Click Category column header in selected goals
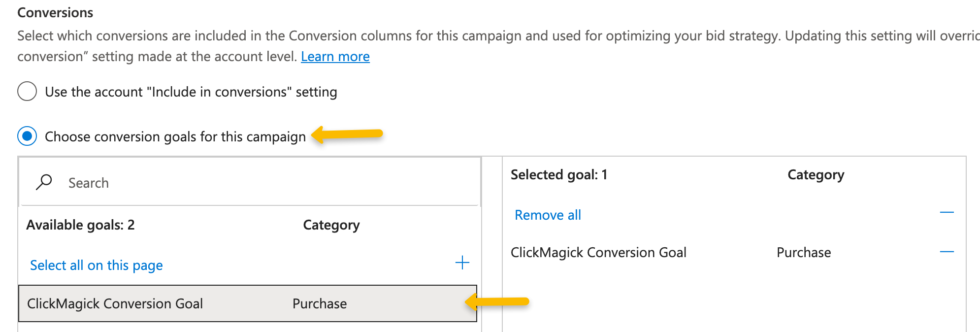 click(816, 174)
